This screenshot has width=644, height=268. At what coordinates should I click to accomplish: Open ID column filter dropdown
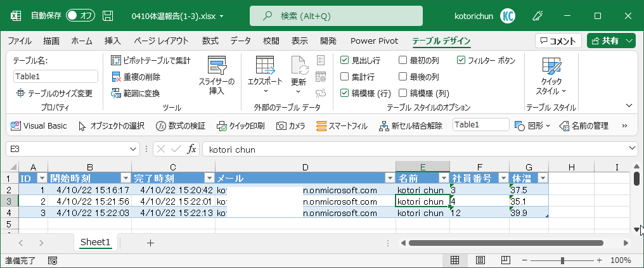pos(42,178)
